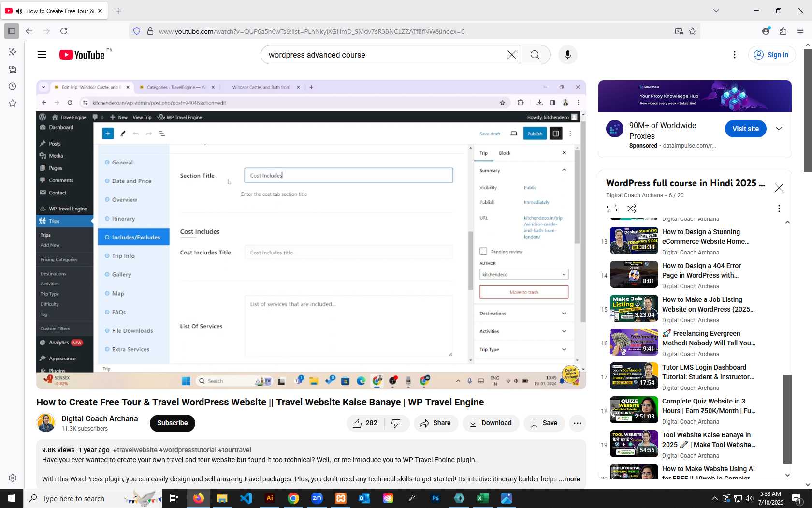Open history clock icon in sidebar
The height and width of the screenshot is (508, 812).
coord(13,86)
